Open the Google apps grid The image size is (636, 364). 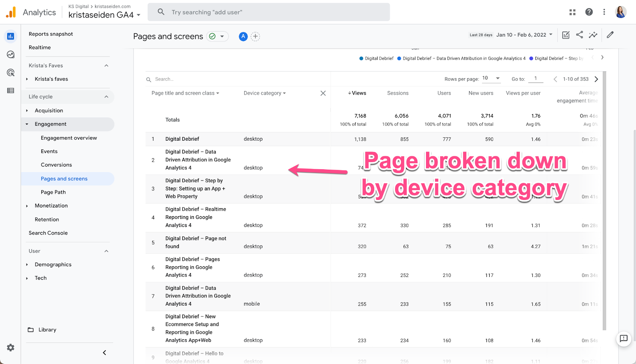(x=572, y=12)
